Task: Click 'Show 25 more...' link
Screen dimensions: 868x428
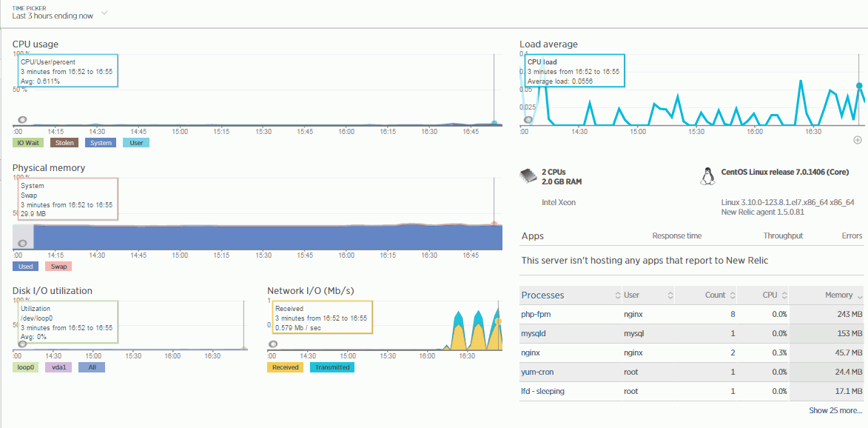Action: [x=835, y=410]
